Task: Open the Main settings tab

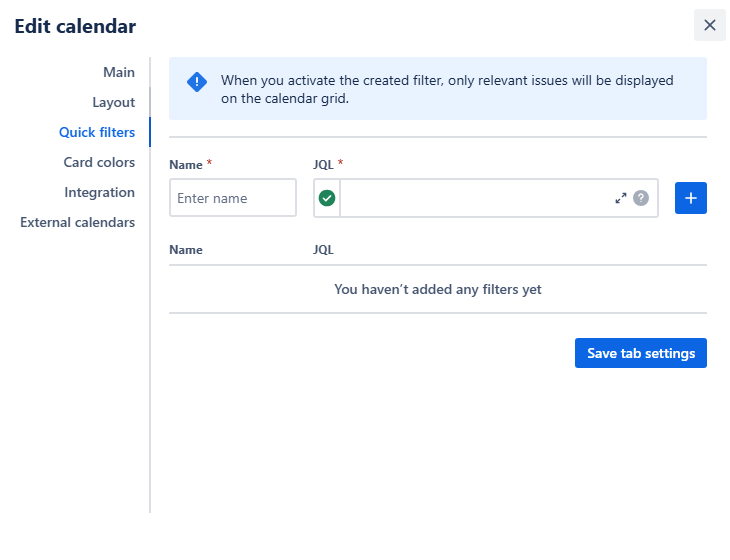Action: point(118,72)
